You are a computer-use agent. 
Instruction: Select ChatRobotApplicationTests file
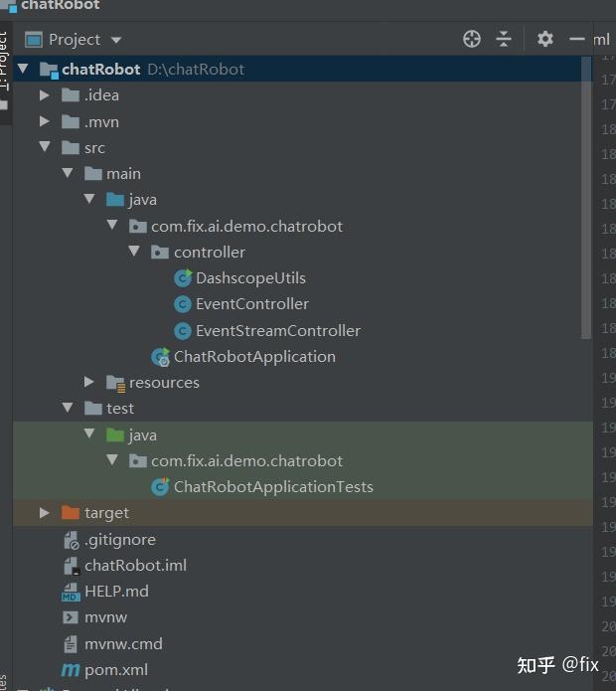(x=273, y=487)
